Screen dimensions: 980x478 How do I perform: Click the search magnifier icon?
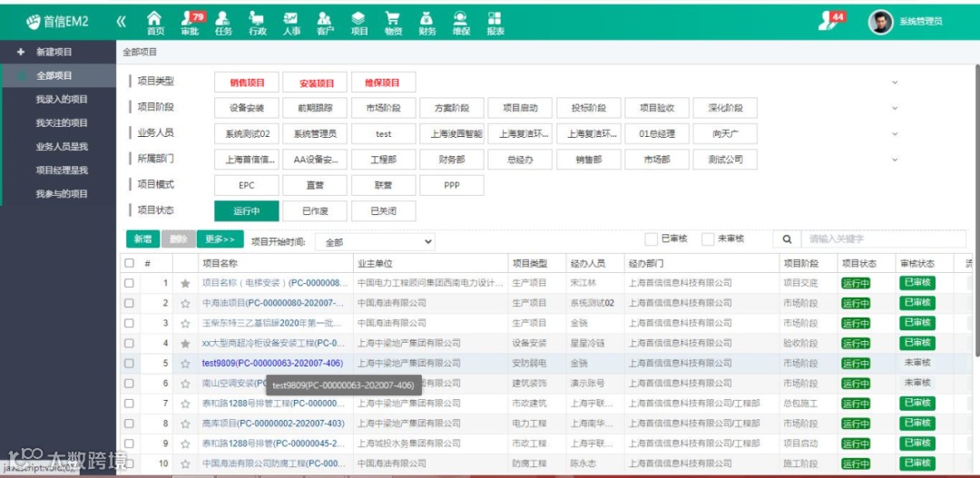787,239
